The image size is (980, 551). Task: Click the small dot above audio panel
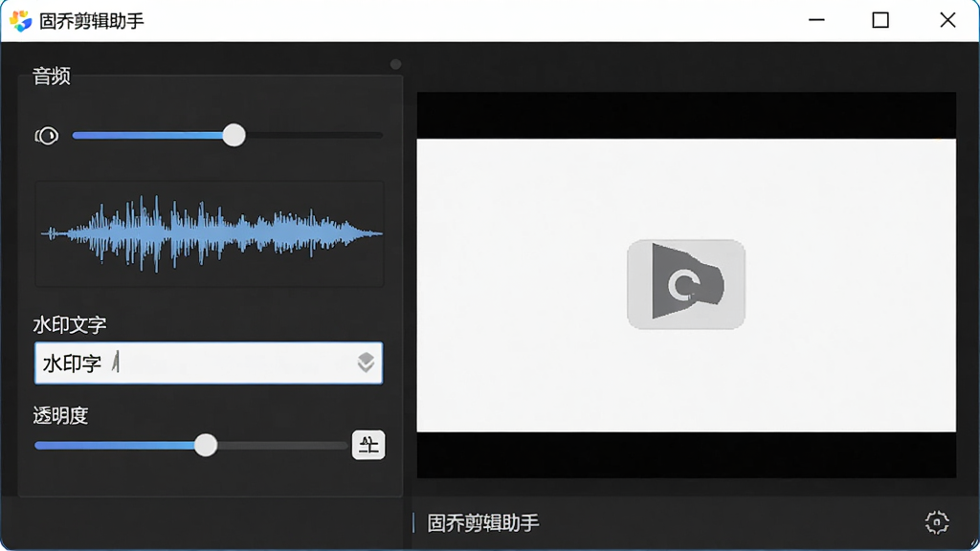395,64
